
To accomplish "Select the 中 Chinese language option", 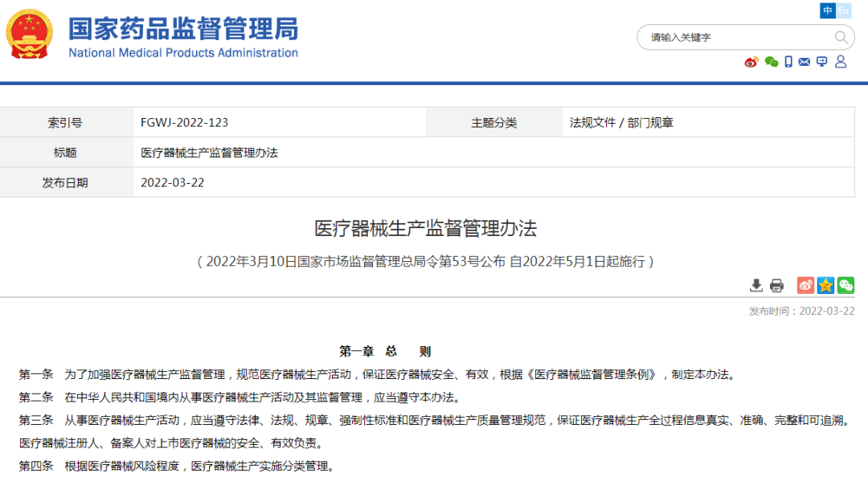I will click(x=828, y=10).
